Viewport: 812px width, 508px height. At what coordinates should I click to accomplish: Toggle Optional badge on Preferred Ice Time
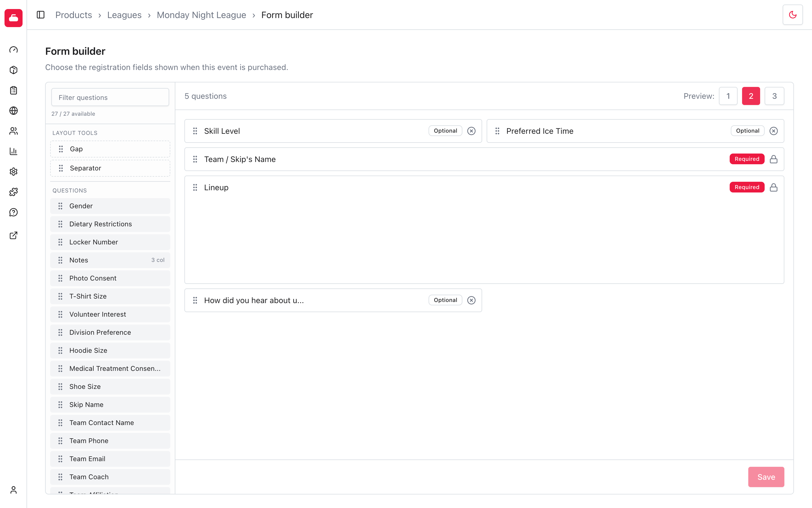point(748,131)
